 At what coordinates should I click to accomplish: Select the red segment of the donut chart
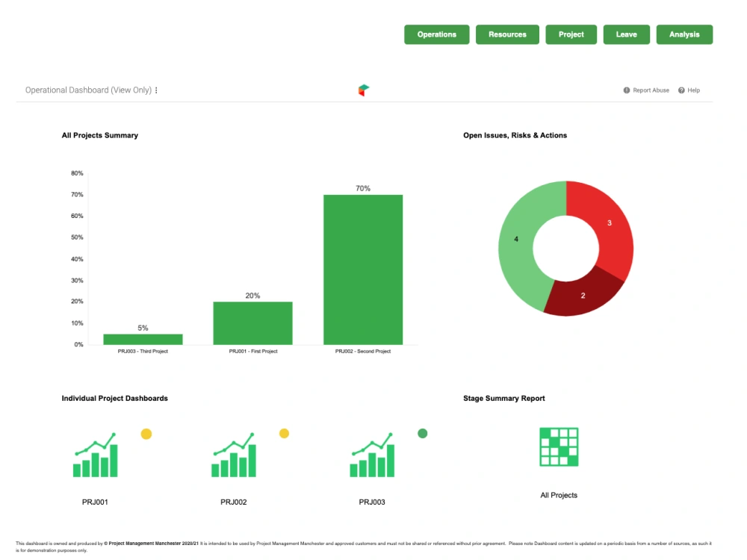tap(609, 224)
